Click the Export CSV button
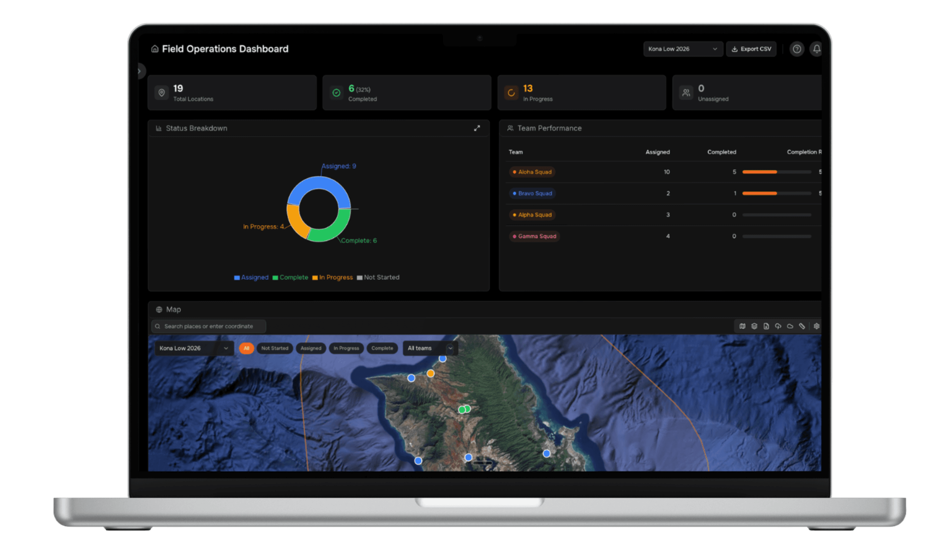The image size is (949, 560). click(751, 49)
